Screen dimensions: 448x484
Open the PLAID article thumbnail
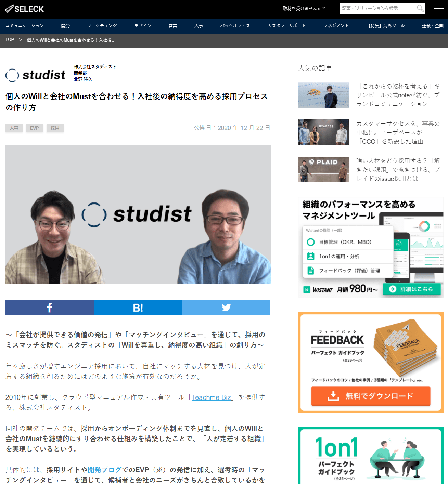point(323,169)
